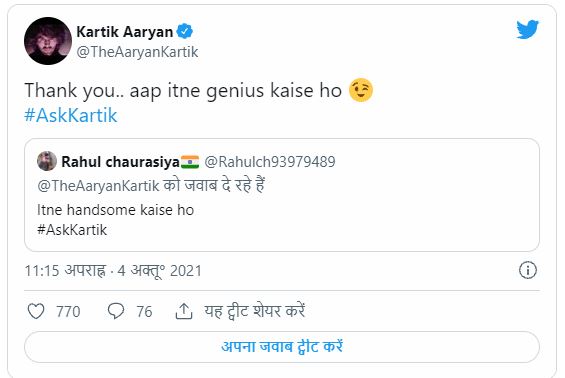Open the quoted tweet text Itne handsome

tap(115, 210)
